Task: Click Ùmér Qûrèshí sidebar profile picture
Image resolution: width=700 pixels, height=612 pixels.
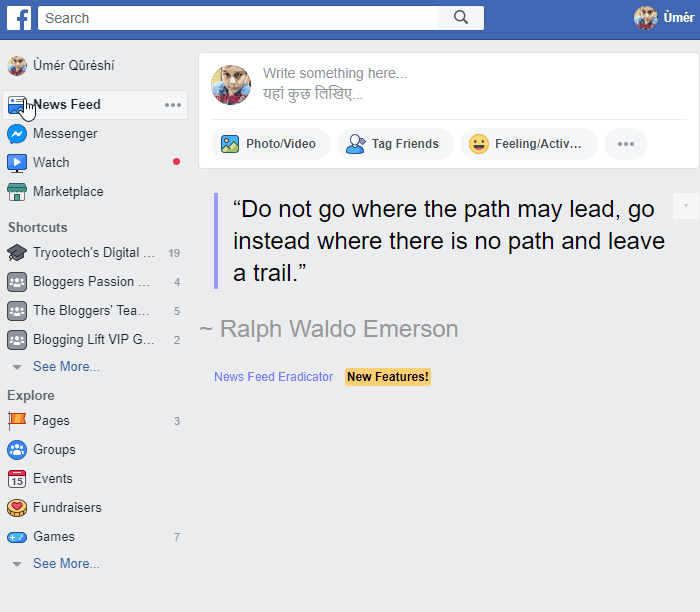Action: [17, 66]
